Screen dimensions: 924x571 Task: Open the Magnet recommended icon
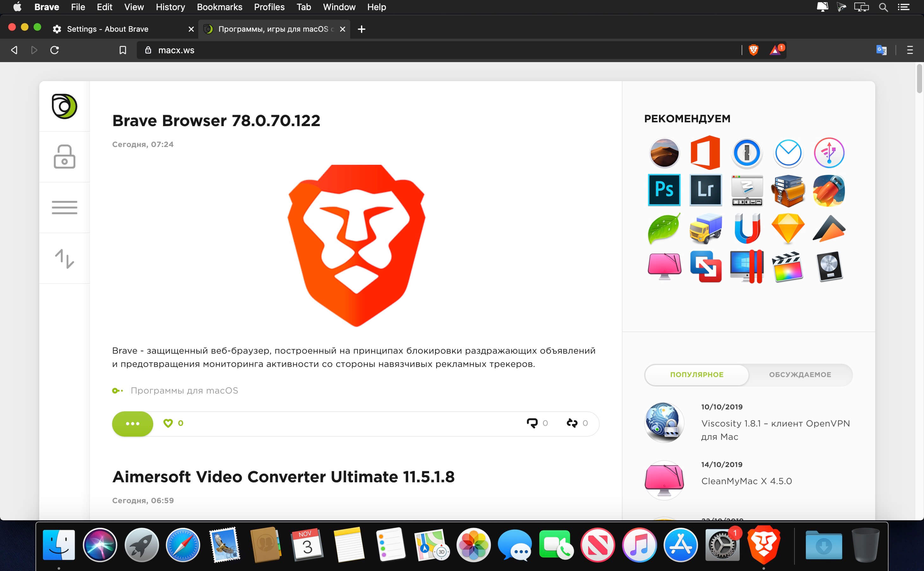[x=747, y=228]
